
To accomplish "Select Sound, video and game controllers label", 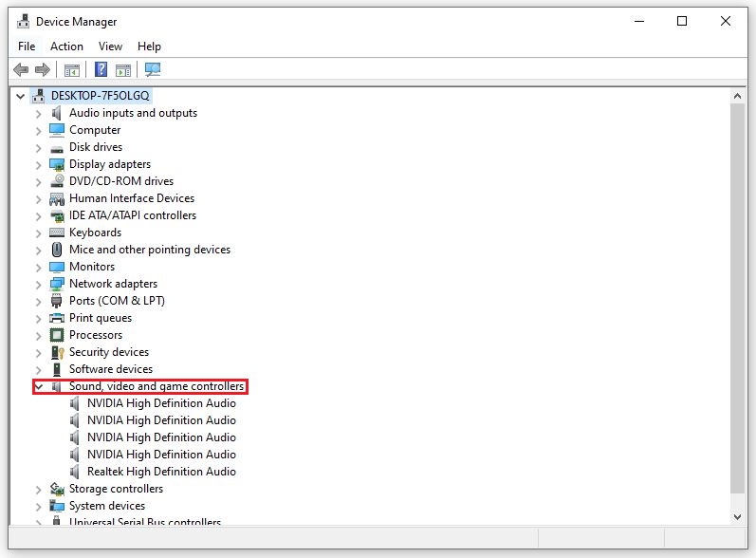I will [x=157, y=386].
